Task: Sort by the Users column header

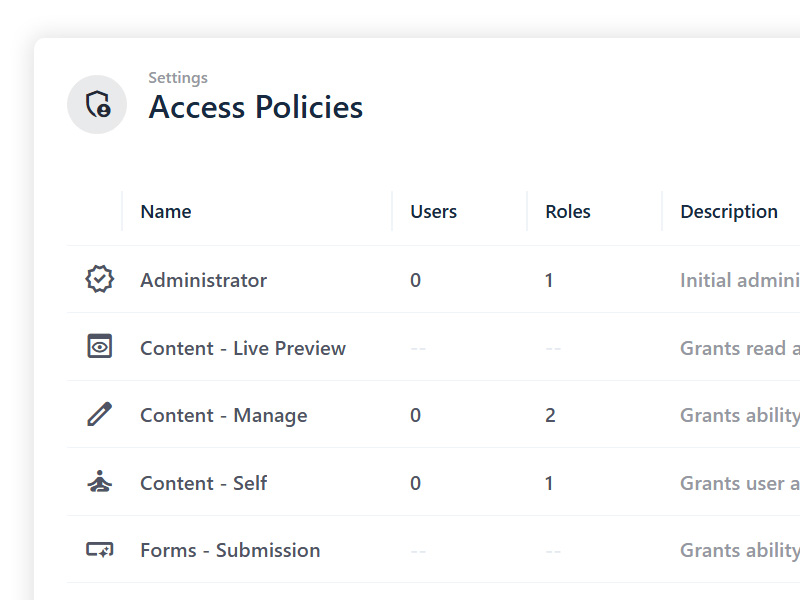Action: pos(433,212)
